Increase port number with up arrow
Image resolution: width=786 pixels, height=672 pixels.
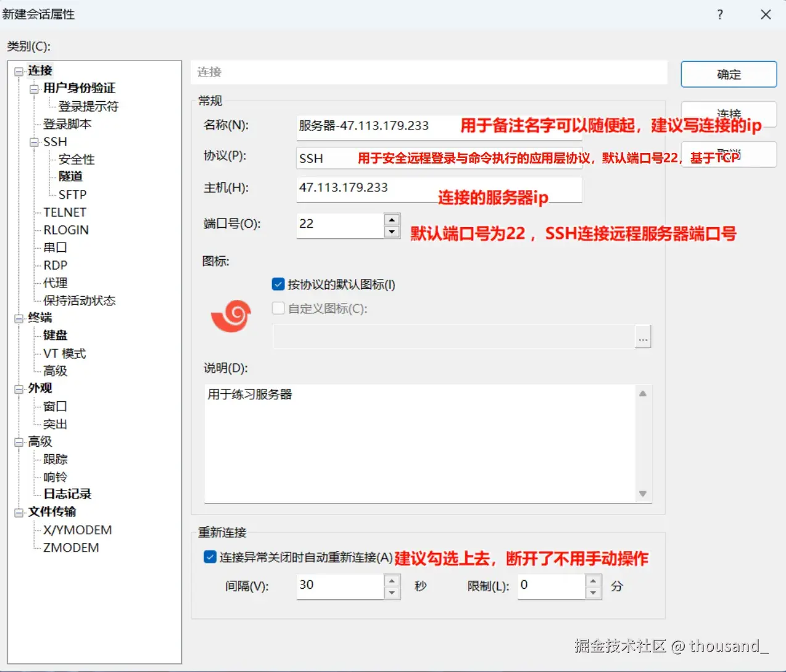(x=392, y=219)
